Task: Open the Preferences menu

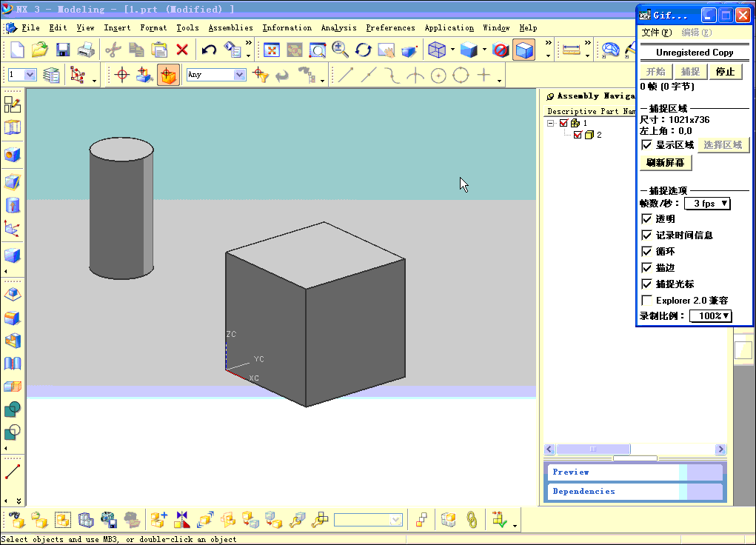Action: pos(390,28)
